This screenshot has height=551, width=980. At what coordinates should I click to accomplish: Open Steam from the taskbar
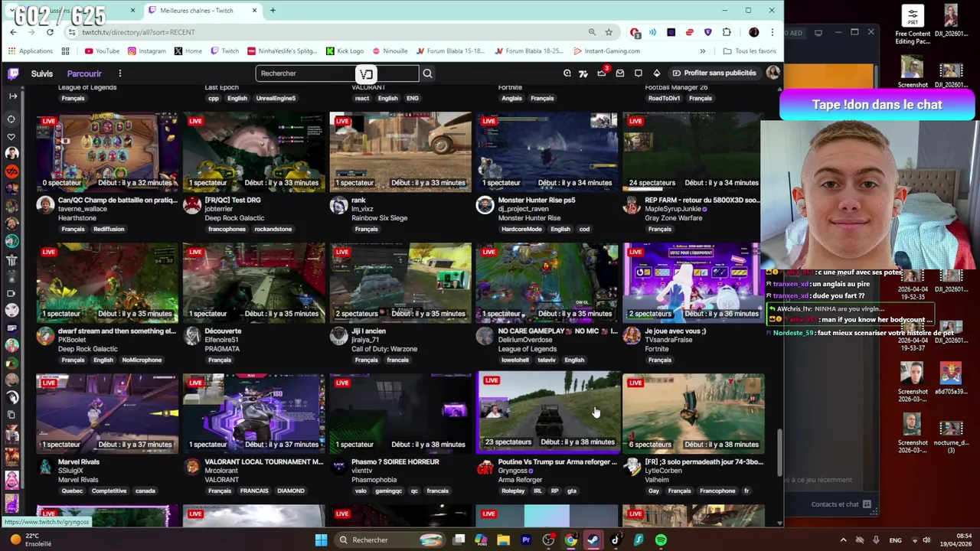click(x=593, y=540)
